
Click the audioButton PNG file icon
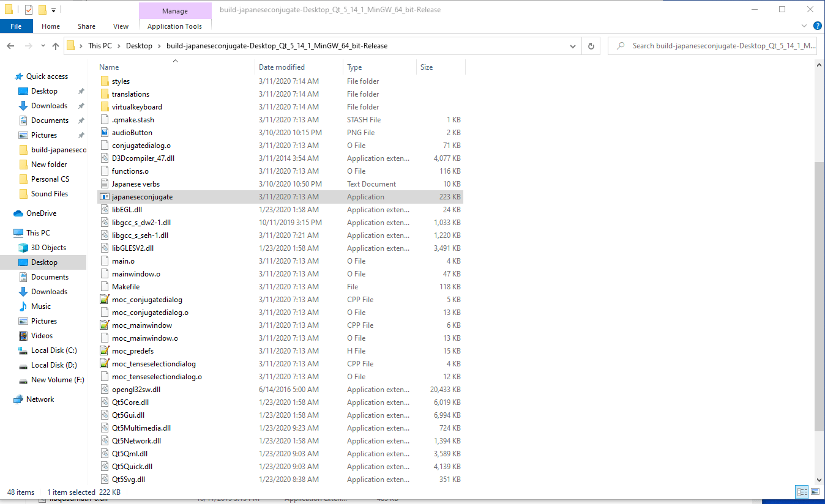(x=104, y=133)
